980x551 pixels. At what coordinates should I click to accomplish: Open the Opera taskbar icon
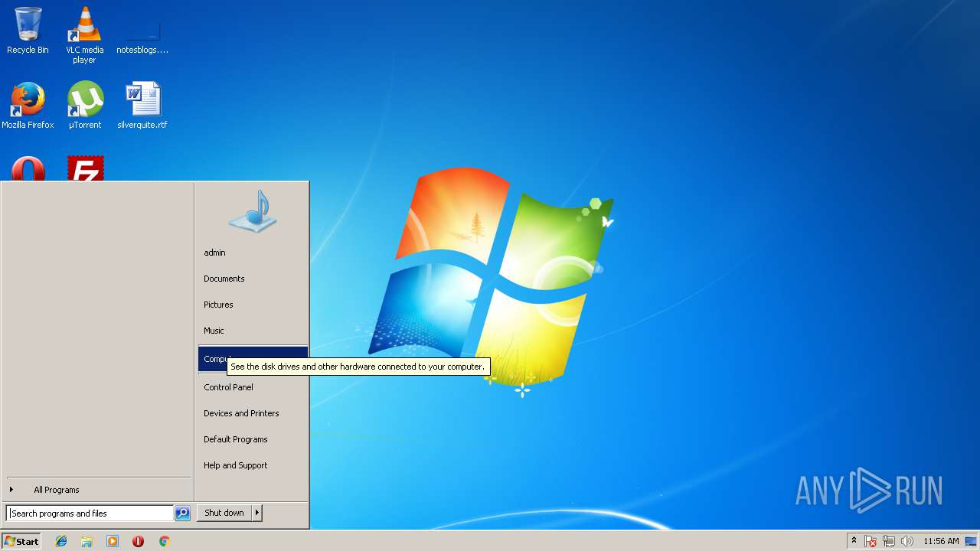138,541
